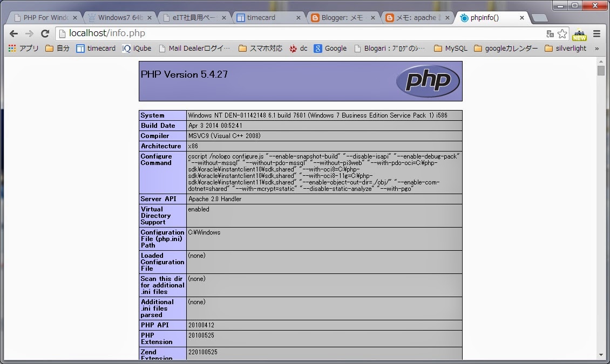
Task: Open the googleカレンダー bookmark folder
Action: (x=506, y=48)
